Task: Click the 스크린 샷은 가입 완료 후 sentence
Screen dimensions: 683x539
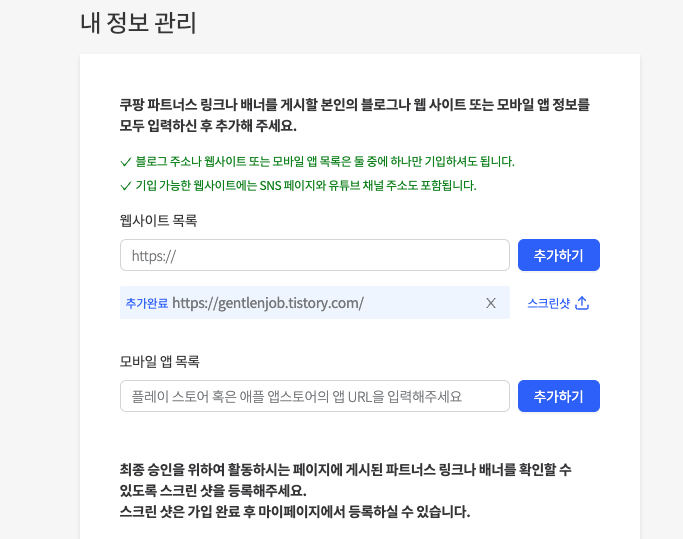Action: click(x=295, y=512)
